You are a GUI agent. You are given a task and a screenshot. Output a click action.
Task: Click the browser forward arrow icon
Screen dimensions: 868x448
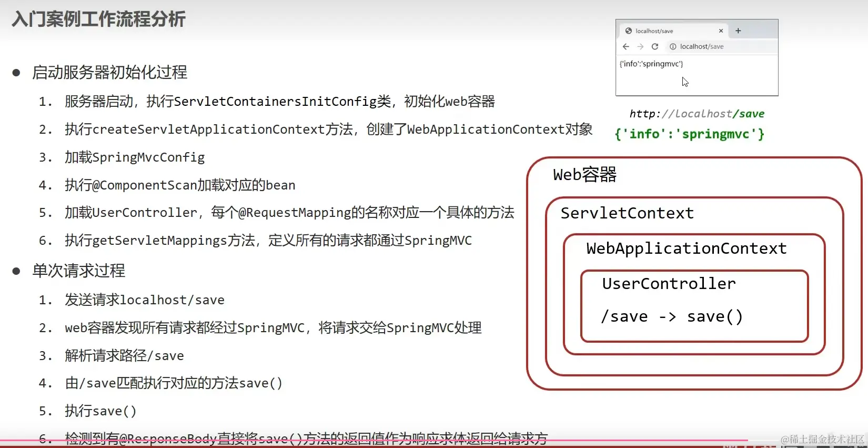coord(640,46)
